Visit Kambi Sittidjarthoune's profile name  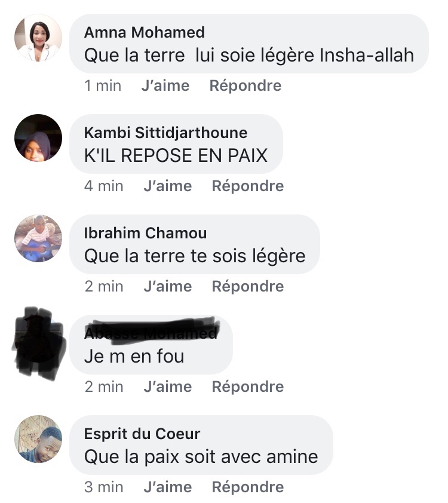(165, 133)
